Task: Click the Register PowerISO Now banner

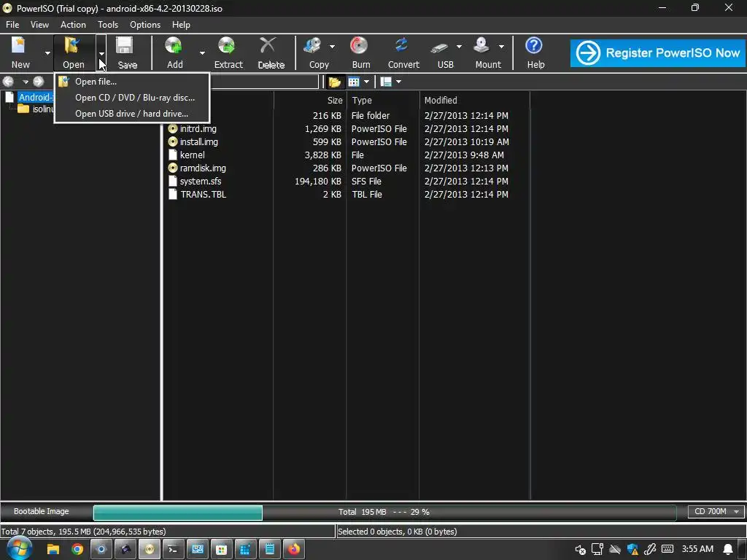Action: click(x=657, y=52)
